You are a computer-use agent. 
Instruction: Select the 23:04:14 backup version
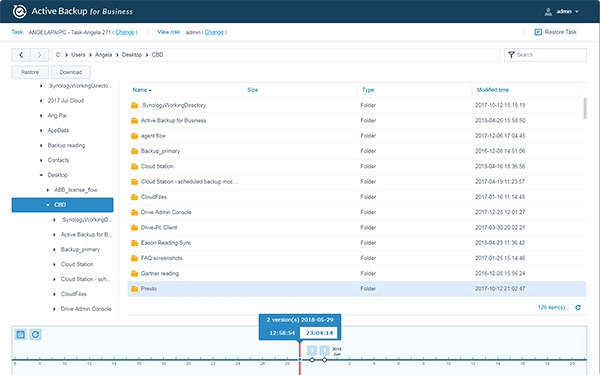(x=319, y=333)
